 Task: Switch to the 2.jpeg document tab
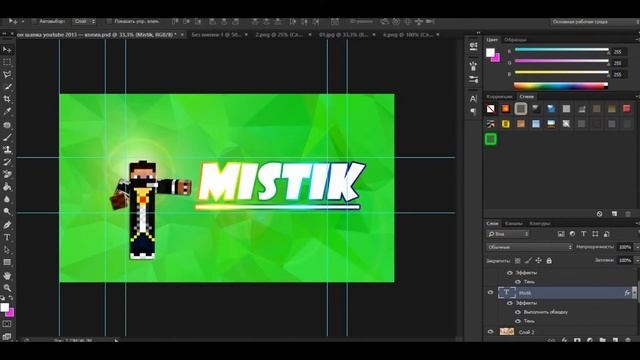tap(279, 35)
